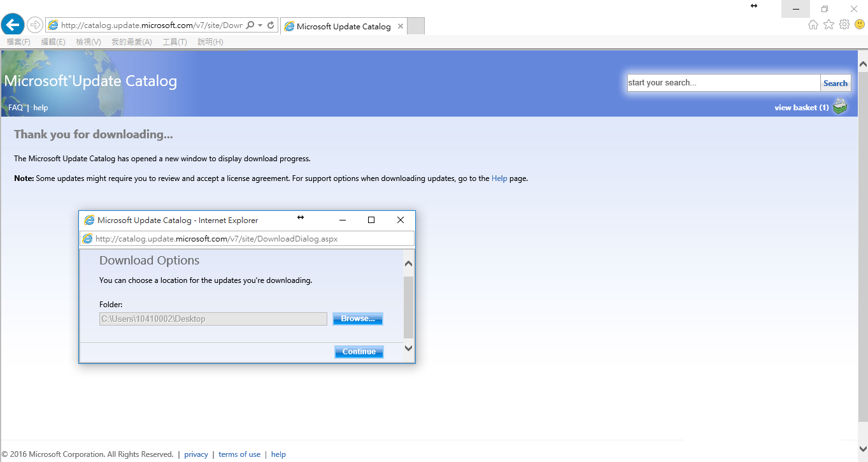Open the FAQ link in the header
This screenshot has height=462, width=868.
(15, 108)
